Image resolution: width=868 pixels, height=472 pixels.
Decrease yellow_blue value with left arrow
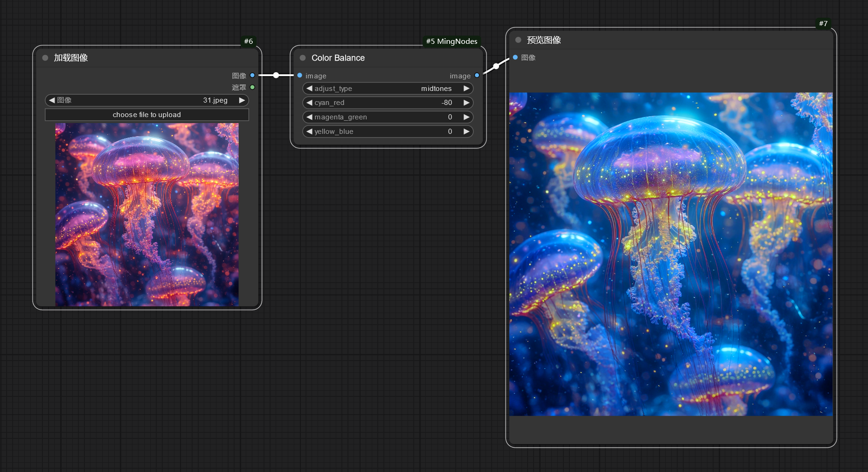point(309,132)
